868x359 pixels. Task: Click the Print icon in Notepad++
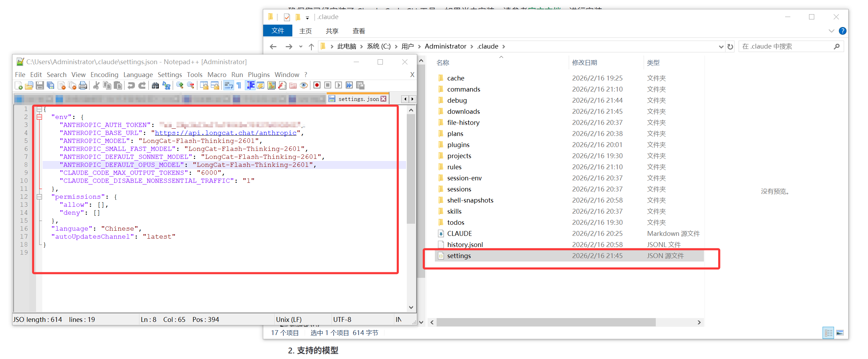coord(83,85)
